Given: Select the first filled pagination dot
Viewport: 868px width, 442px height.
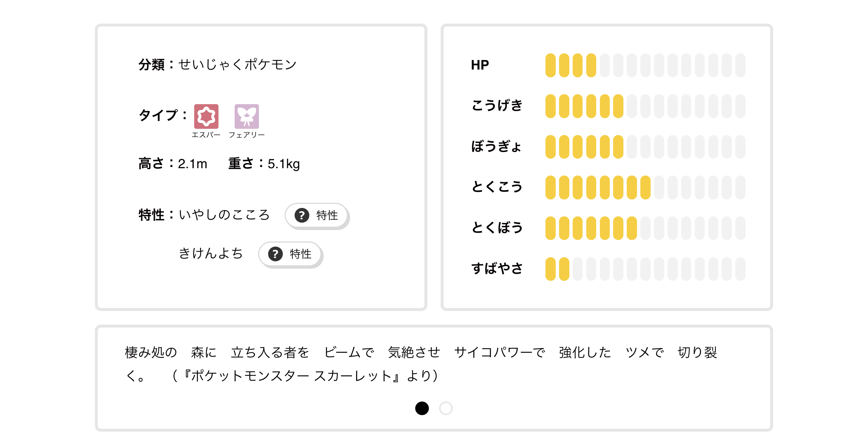Looking at the screenshot, I should point(422,408).
